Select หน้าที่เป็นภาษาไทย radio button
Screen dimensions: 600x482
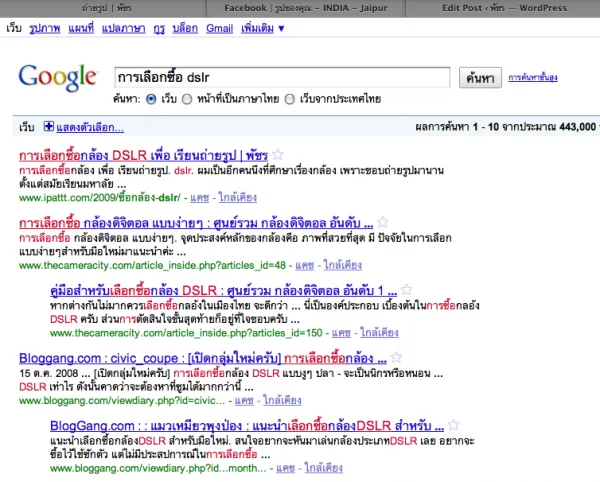[187, 99]
